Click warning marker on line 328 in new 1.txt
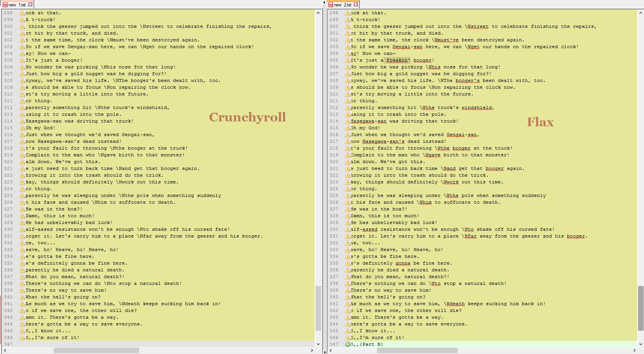Image resolution: width=644 pixels, height=354 pixels. click(22, 216)
